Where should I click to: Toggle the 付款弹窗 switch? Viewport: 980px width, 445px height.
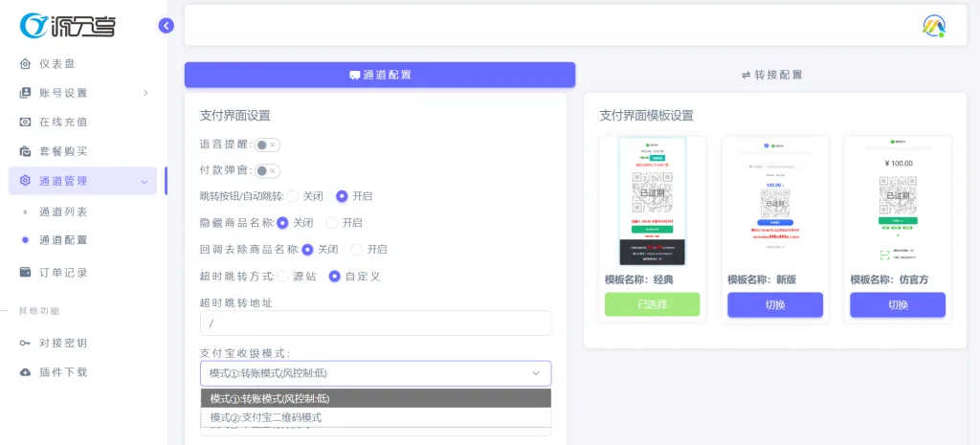267,171
